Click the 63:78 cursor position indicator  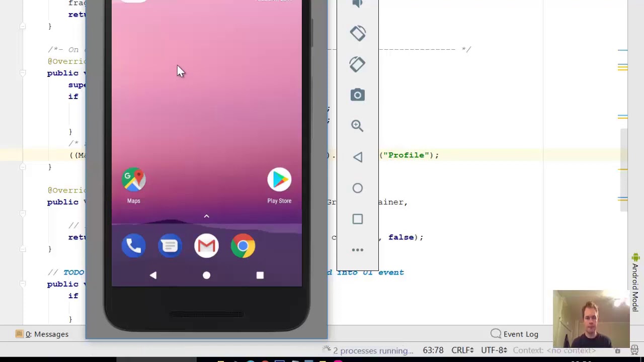(433, 350)
